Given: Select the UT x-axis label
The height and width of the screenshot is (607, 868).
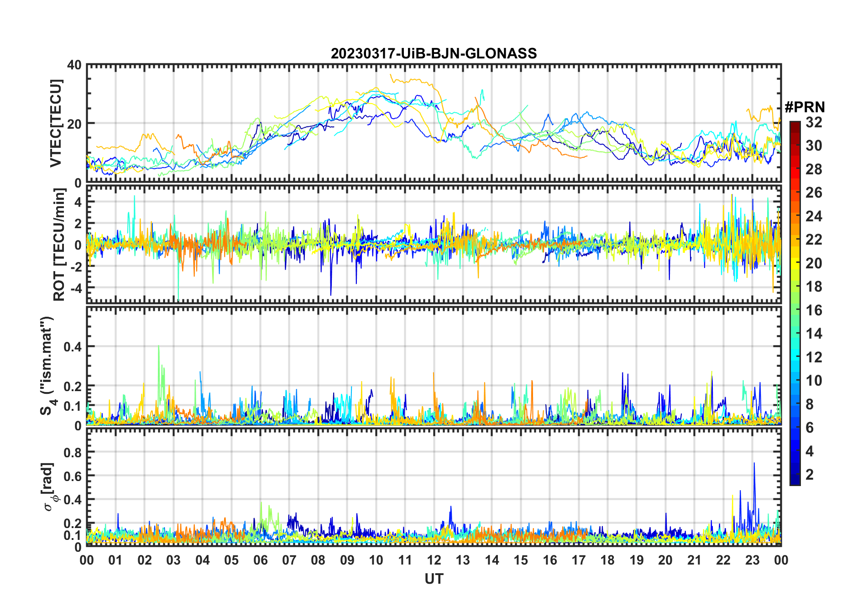Looking at the screenshot, I should [x=434, y=579].
